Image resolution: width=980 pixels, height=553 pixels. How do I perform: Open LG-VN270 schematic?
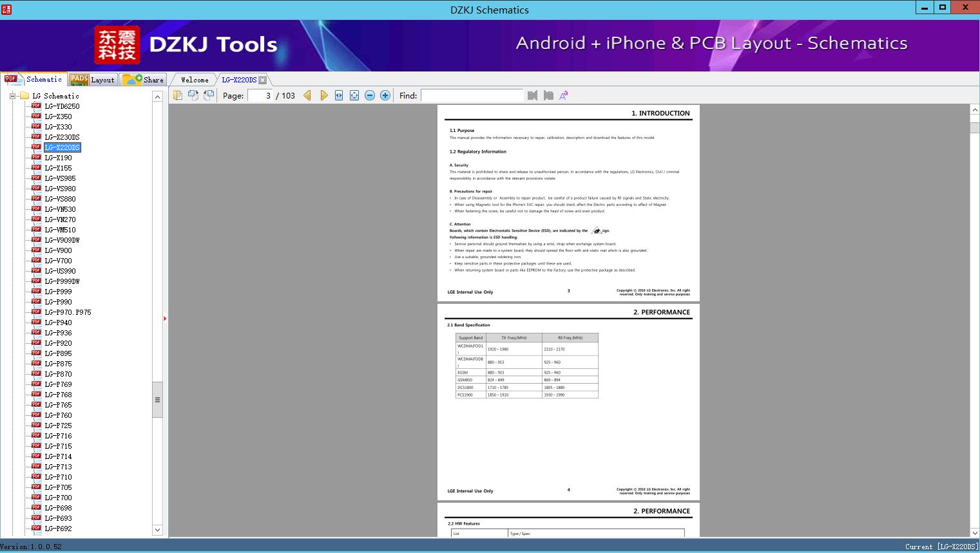60,220
